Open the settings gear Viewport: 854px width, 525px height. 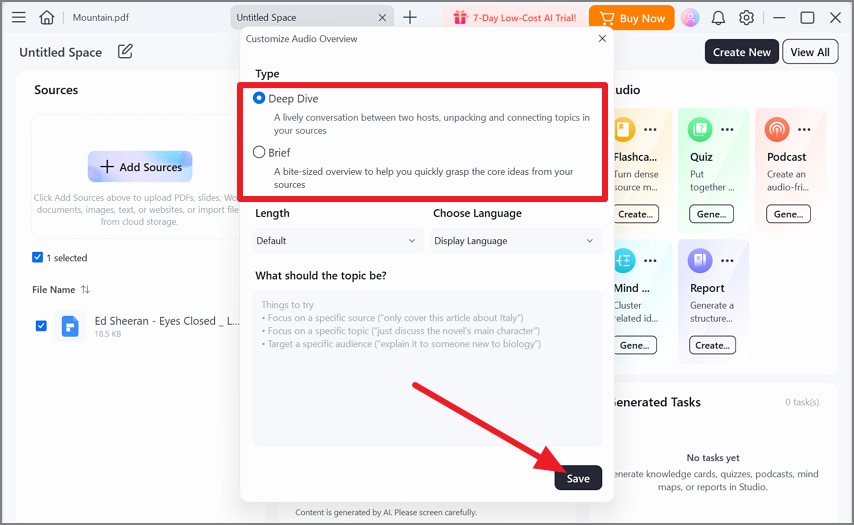pos(746,18)
